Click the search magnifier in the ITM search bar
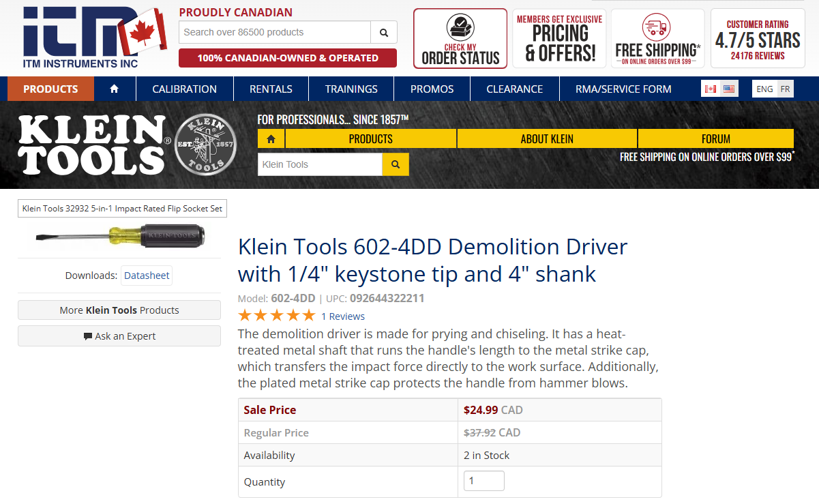The width and height of the screenshot is (819, 504). (383, 31)
